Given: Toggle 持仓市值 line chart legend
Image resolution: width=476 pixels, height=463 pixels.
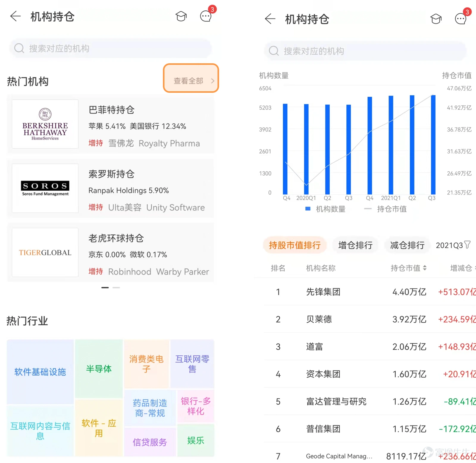Looking at the screenshot, I should [x=386, y=209].
